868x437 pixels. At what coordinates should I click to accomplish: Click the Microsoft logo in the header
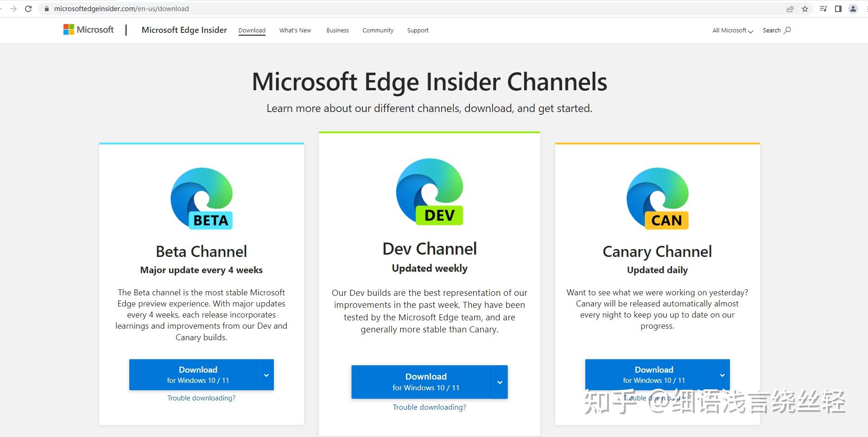[89, 30]
